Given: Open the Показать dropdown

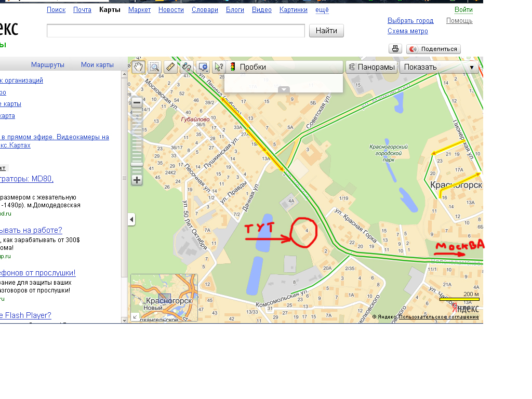Looking at the screenshot, I should tap(439, 67).
